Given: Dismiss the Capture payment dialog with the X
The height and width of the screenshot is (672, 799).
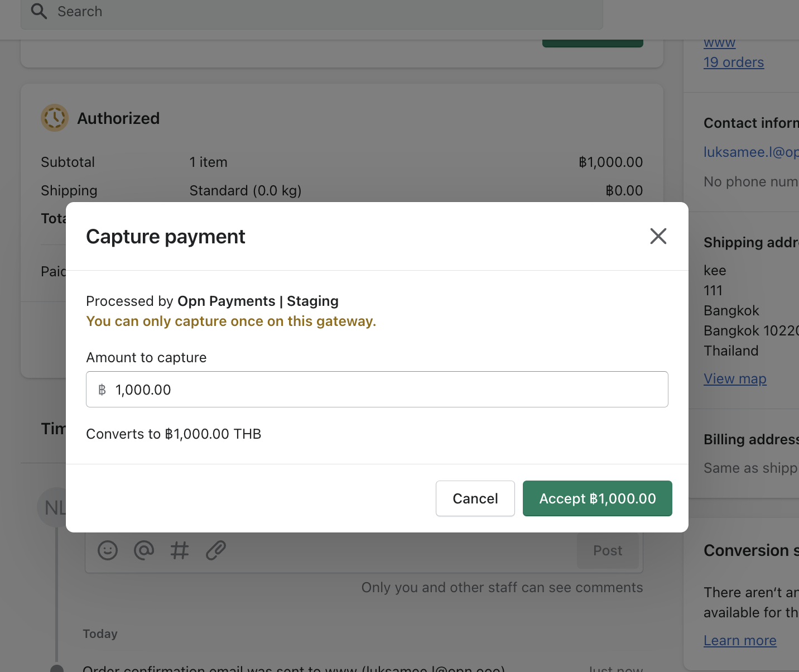Looking at the screenshot, I should click(658, 236).
